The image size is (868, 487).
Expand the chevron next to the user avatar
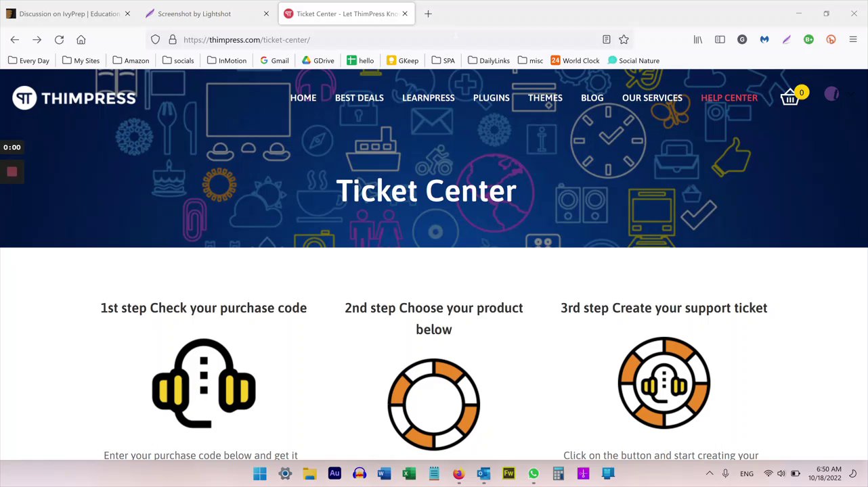pyautogui.click(x=850, y=95)
